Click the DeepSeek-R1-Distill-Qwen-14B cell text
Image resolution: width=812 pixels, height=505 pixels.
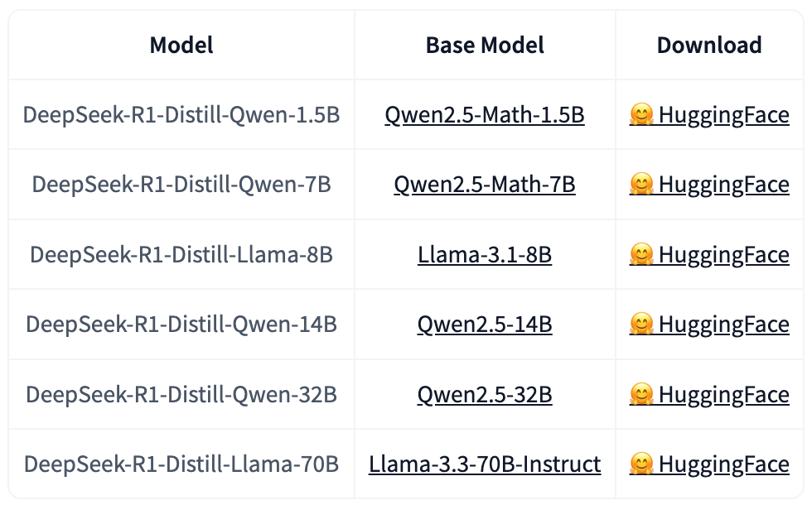point(181,324)
